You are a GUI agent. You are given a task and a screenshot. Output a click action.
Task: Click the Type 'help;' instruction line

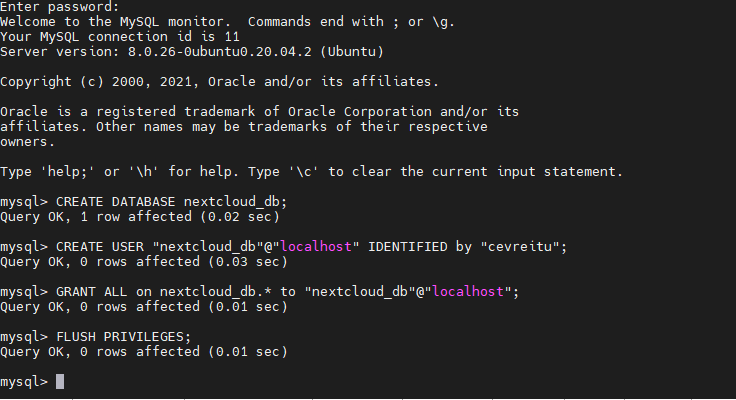311,172
